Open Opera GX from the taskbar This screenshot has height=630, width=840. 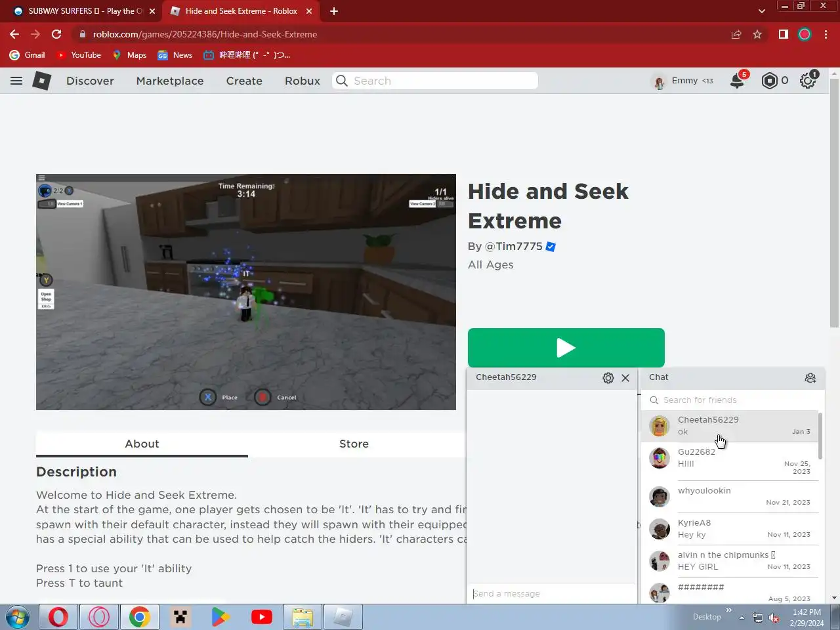tap(100, 618)
